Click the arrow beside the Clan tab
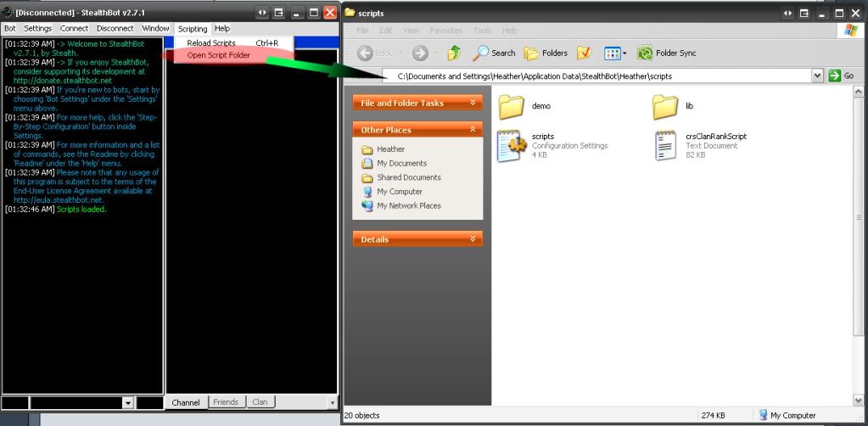The height and width of the screenshot is (426, 868). tap(332, 403)
